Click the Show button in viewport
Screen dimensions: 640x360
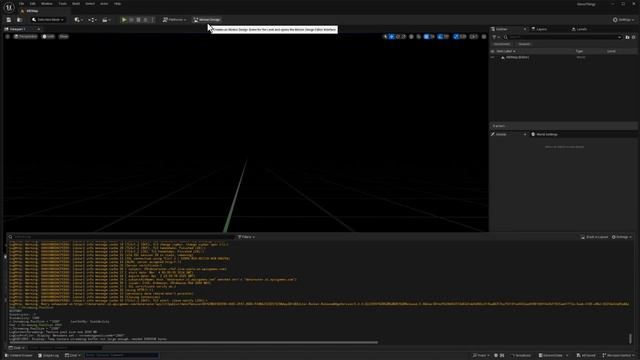(64, 36)
